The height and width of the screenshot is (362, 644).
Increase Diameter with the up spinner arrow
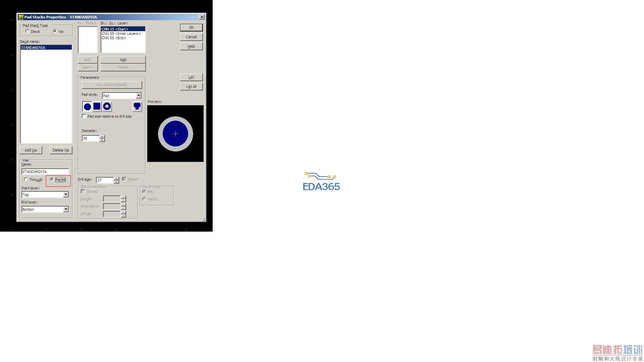click(102, 137)
